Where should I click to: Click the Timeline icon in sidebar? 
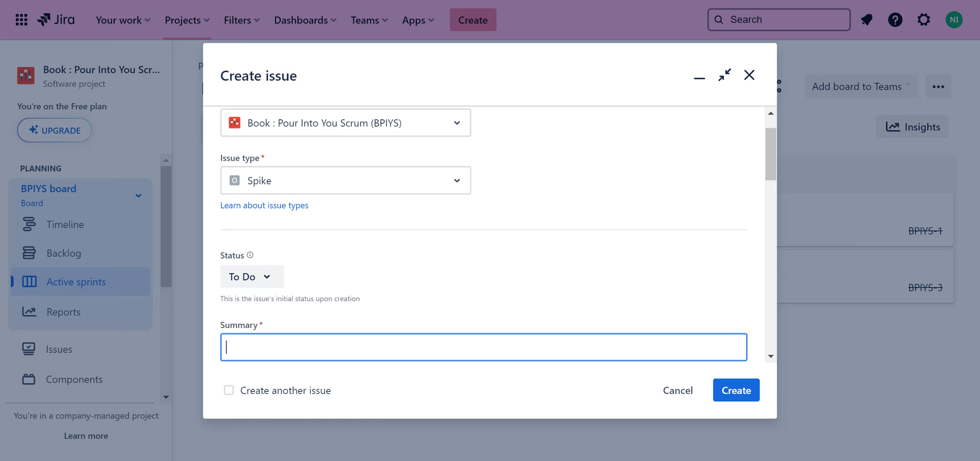click(x=29, y=224)
